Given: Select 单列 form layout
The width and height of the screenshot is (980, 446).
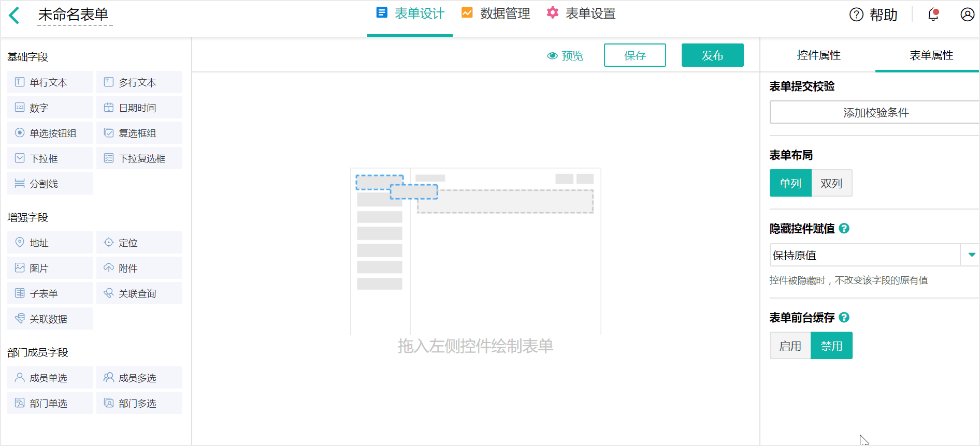Looking at the screenshot, I should tap(790, 183).
